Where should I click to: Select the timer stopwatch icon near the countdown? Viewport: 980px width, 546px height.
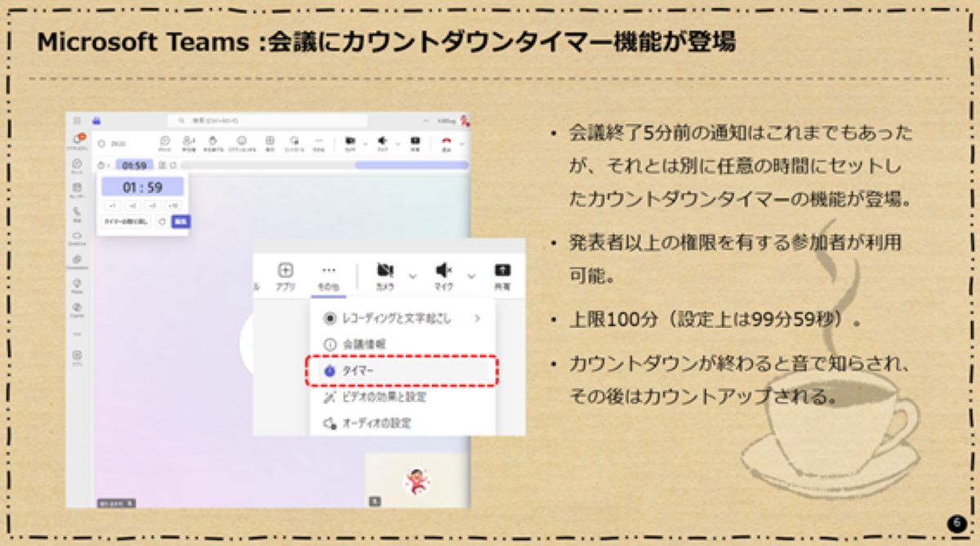click(x=101, y=163)
